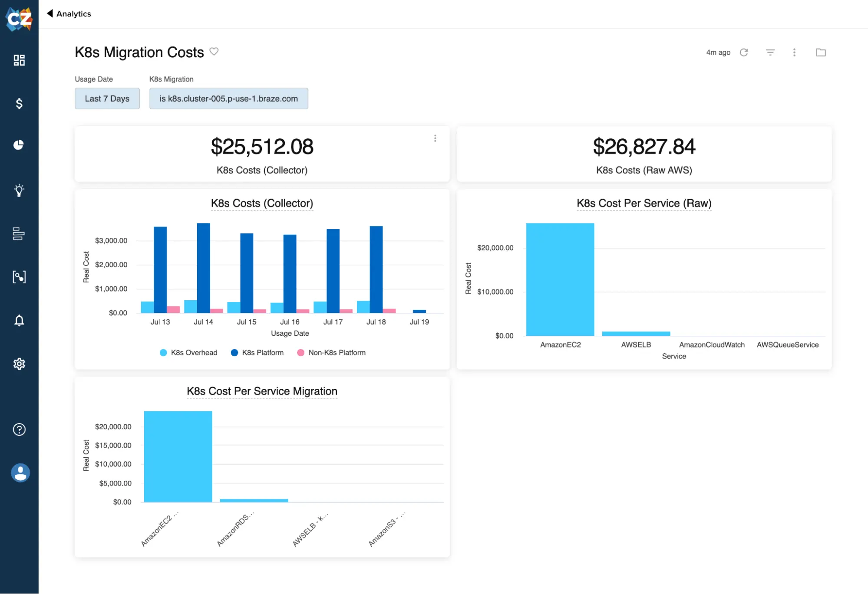Open the horizontal bars dimensions icon
868x594 pixels.
[x=19, y=233]
